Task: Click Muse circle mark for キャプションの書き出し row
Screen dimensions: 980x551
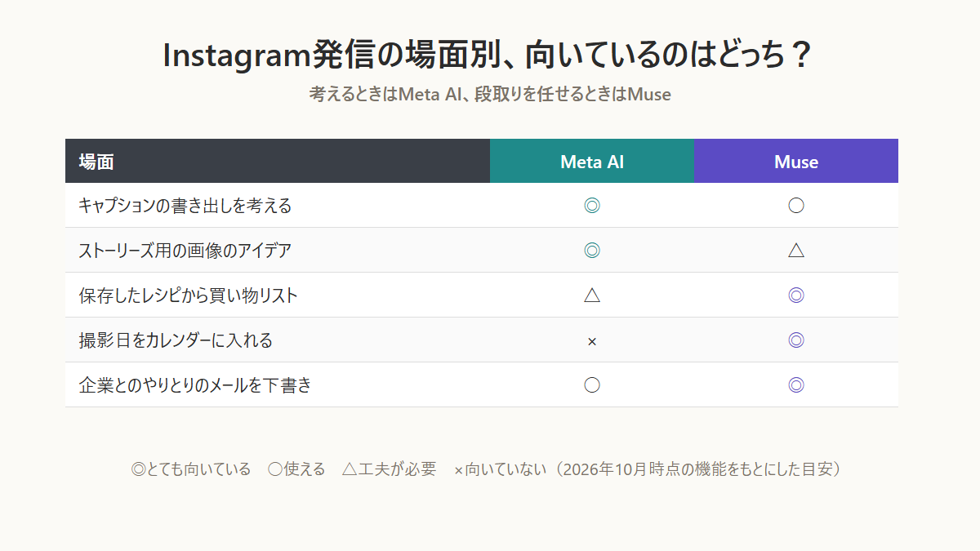Action: click(x=796, y=206)
